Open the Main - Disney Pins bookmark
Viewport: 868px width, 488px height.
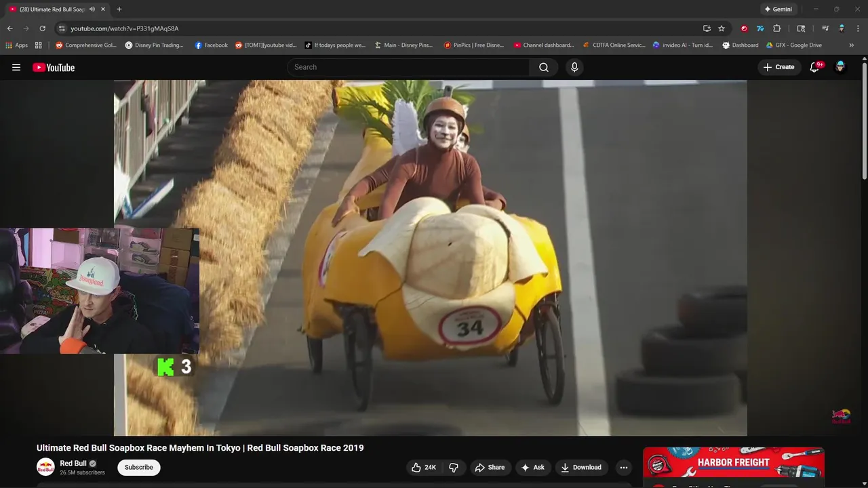point(403,45)
